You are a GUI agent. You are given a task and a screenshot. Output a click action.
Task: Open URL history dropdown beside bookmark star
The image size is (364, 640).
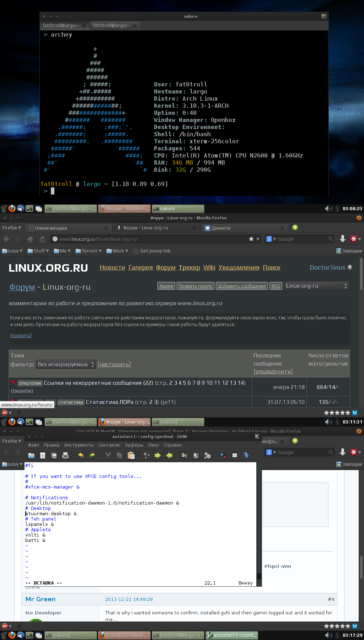click(x=258, y=239)
